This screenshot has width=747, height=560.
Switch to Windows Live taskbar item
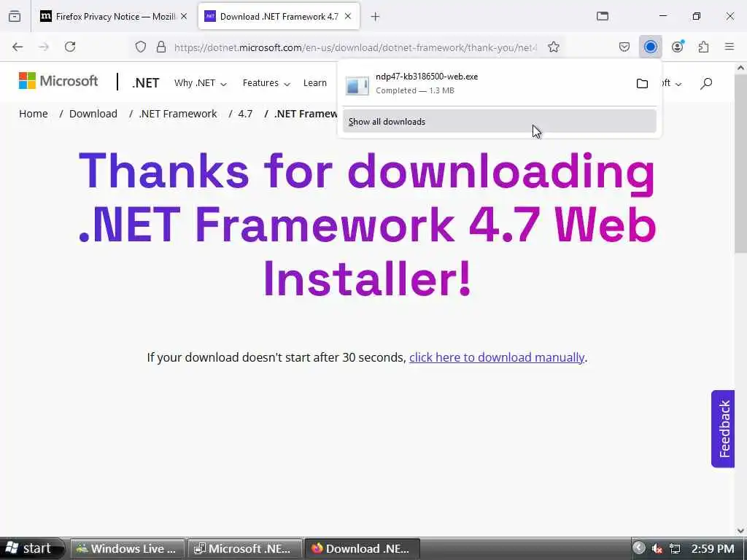tap(127, 548)
